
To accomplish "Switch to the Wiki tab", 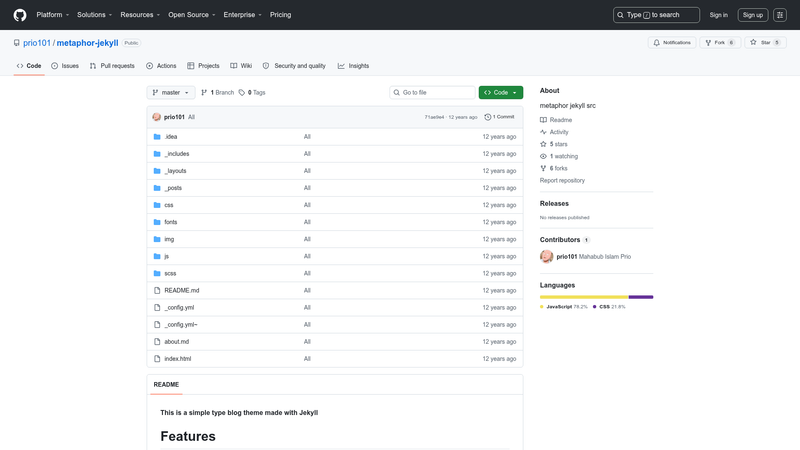I will coord(241,66).
